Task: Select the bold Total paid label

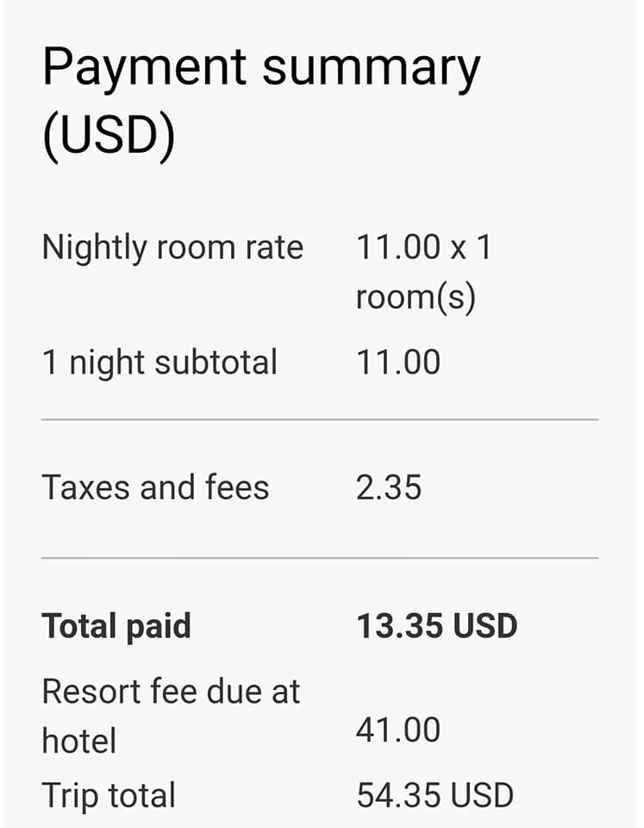Action: [x=116, y=626]
